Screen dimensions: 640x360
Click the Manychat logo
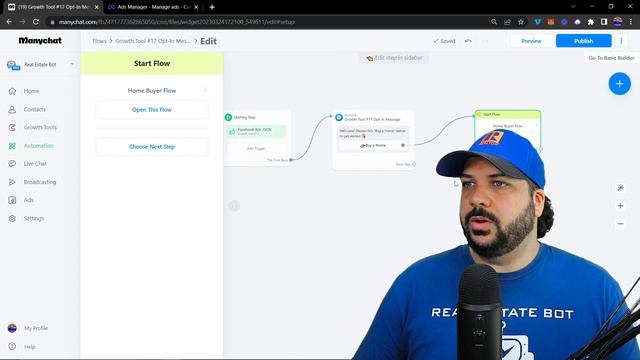pos(40,41)
